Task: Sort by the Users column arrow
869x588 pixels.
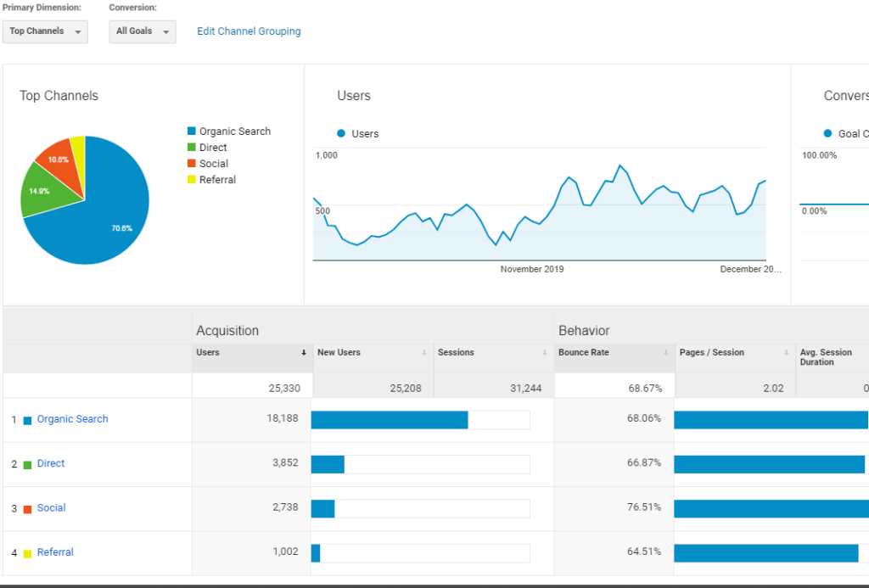Action: [x=304, y=353]
